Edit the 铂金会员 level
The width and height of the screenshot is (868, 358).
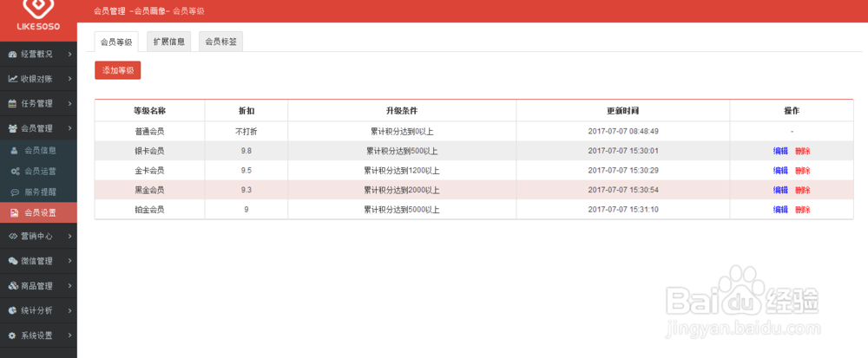780,210
